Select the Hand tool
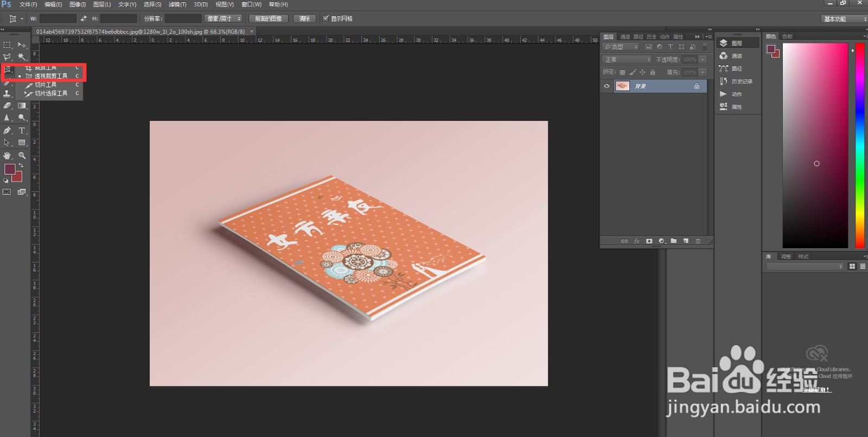Viewport: 868px width, 437px height. pyautogui.click(x=7, y=156)
